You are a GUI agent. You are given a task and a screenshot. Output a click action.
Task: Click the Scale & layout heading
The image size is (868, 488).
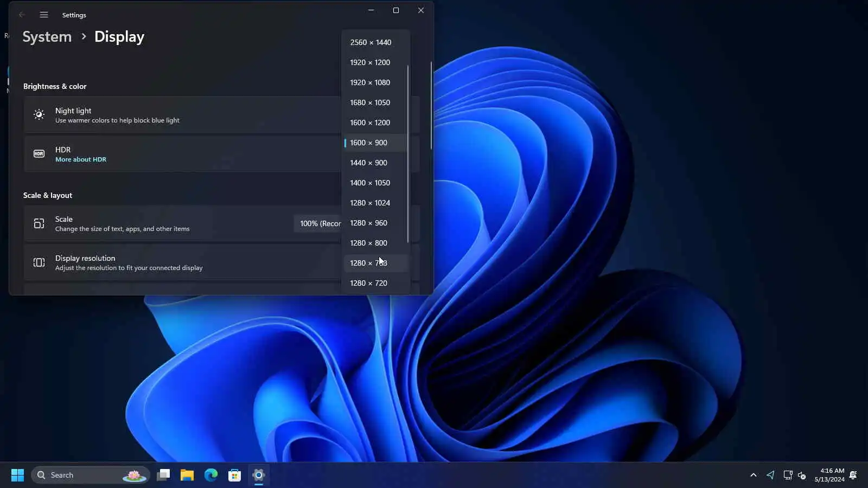[x=48, y=195]
